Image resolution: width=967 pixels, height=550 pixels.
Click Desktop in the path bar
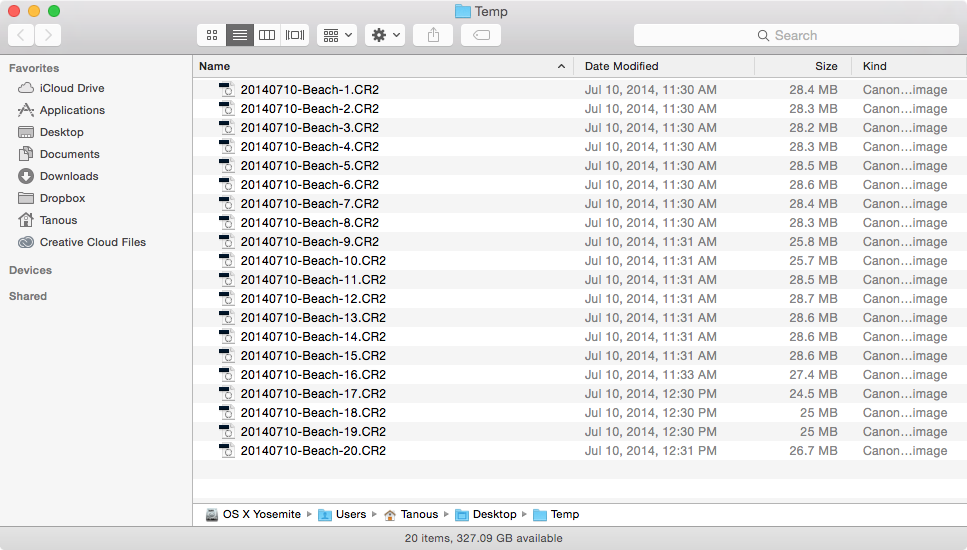495,514
